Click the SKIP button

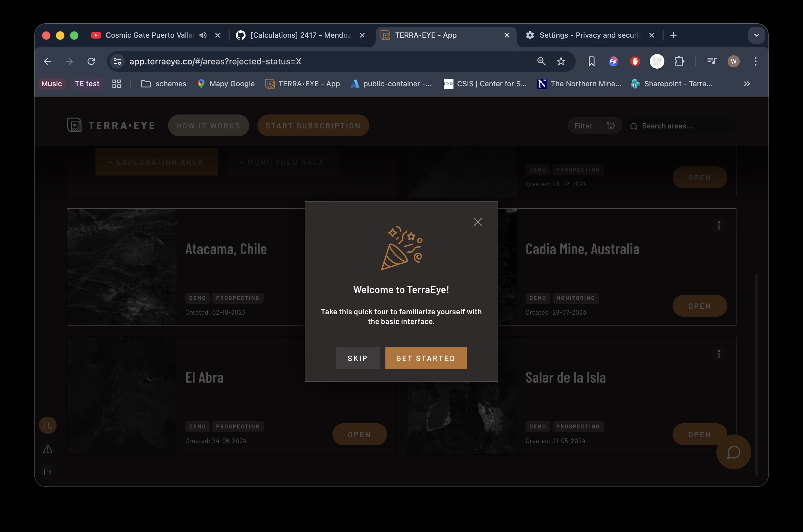click(358, 358)
